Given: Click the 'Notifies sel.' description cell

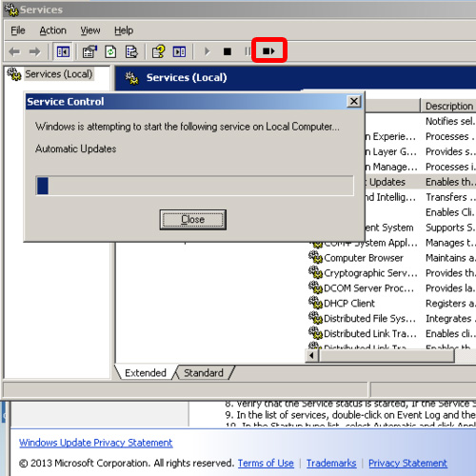Looking at the screenshot, I should coord(450,121).
